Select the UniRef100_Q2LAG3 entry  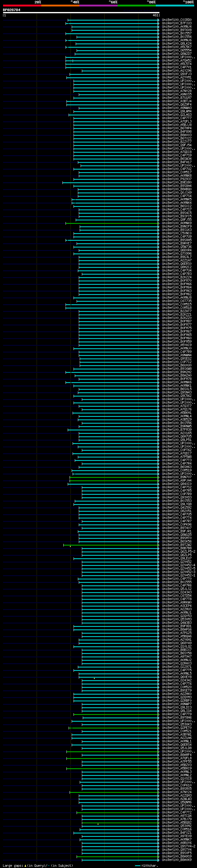(x=177, y=115)
